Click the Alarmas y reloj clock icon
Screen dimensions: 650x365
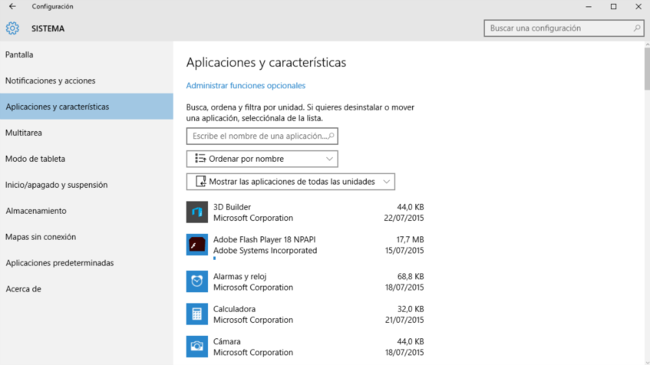[x=197, y=281]
